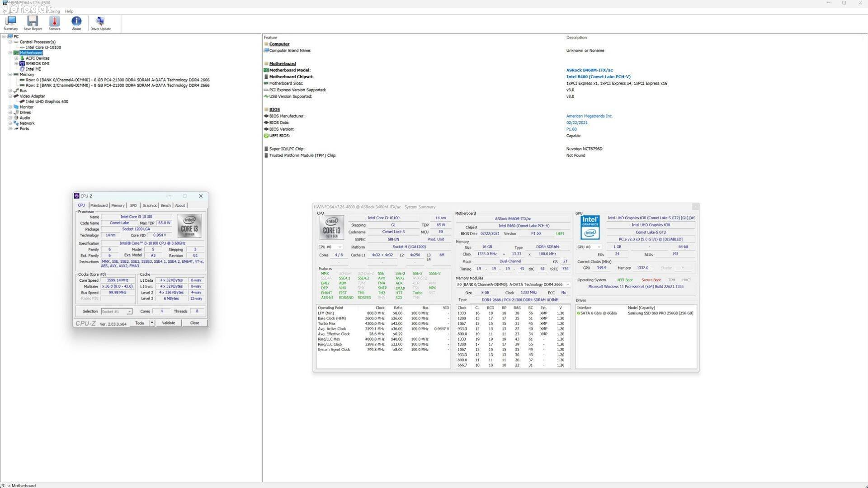The image size is (868, 488).
Task: Switch to Graphics tab in CPU-Z
Action: [150, 206]
